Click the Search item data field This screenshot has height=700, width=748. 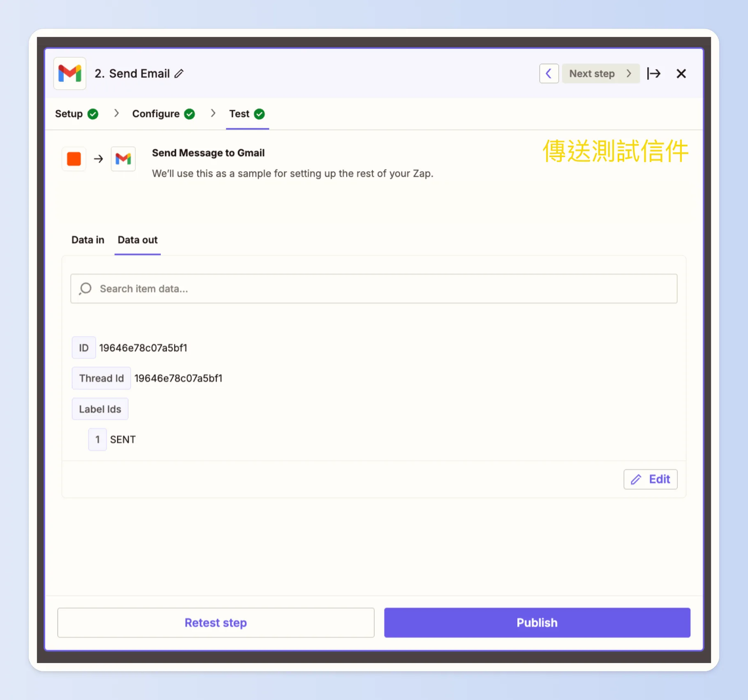[x=374, y=289]
